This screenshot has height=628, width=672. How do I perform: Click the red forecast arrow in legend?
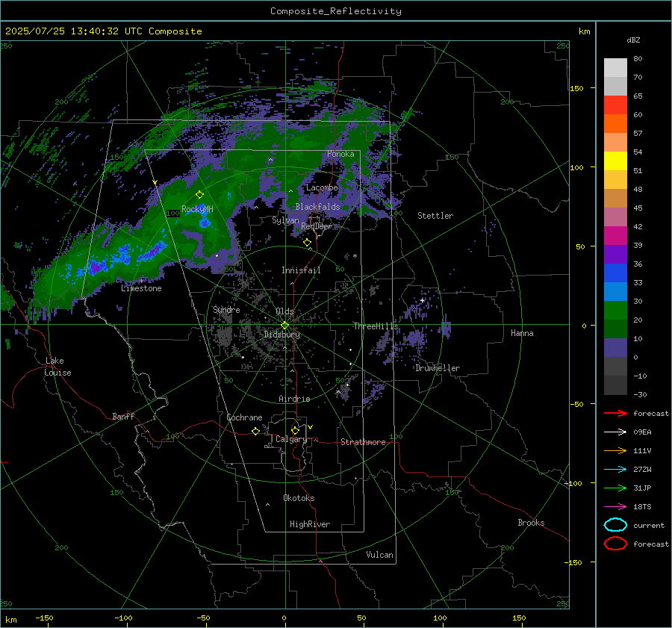click(615, 413)
